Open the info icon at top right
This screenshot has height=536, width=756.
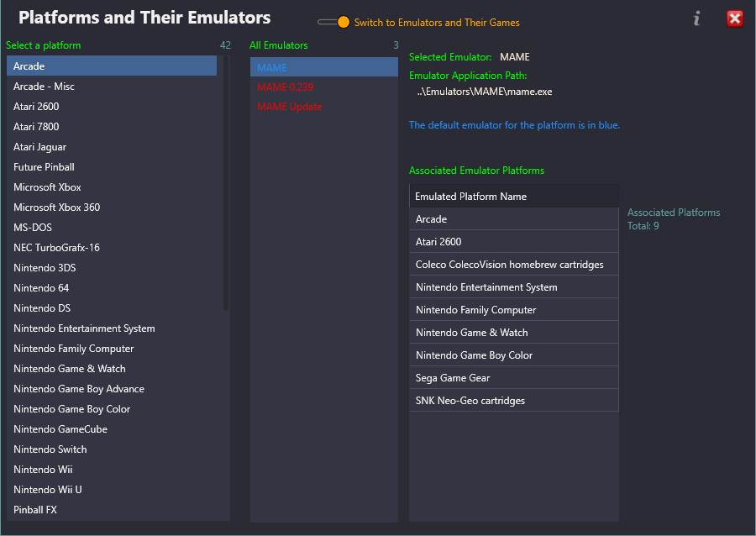[696, 18]
